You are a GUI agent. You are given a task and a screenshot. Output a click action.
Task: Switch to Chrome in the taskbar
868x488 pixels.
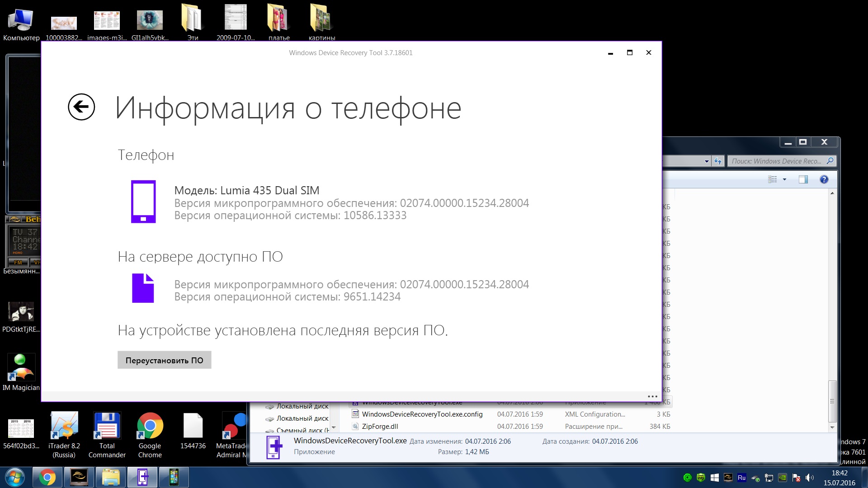(x=47, y=477)
